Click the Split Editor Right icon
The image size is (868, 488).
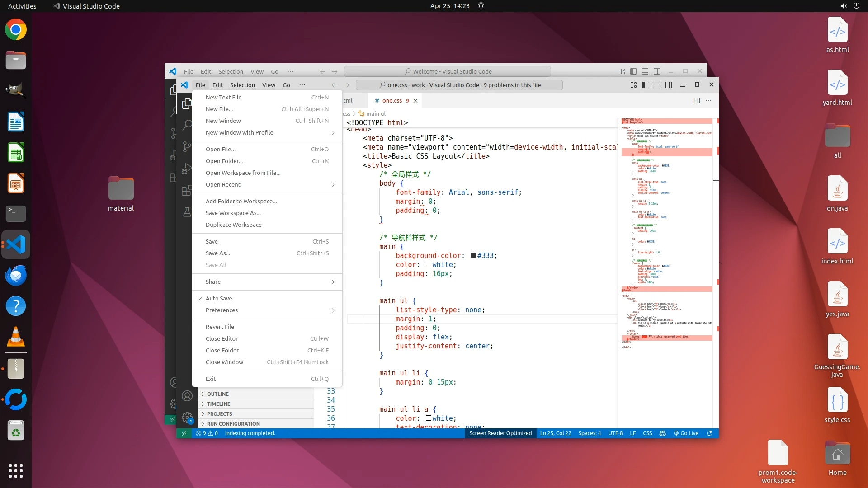(697, 101)
